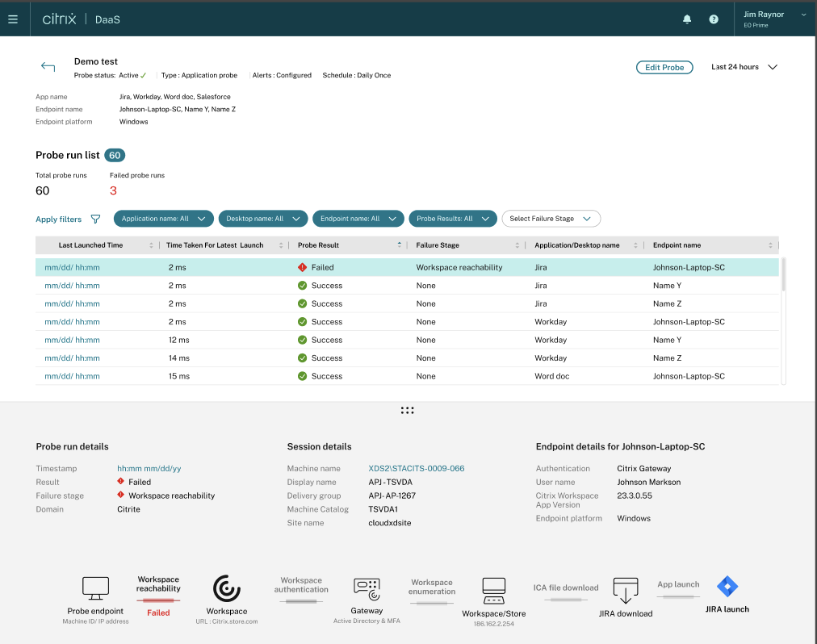The image size is (817, 644).
Task: Click the Failed status icon in Jira row
Action: click(x=302, y=267)
